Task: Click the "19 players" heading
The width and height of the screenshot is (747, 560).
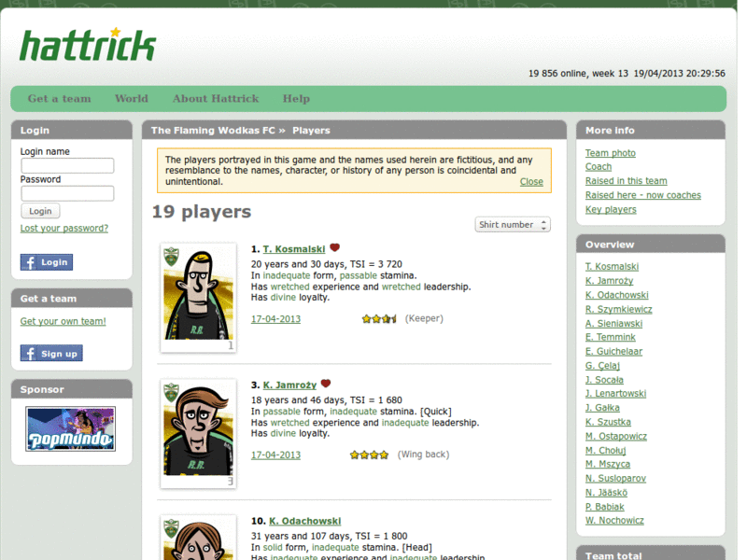Action: click(202, 212)
